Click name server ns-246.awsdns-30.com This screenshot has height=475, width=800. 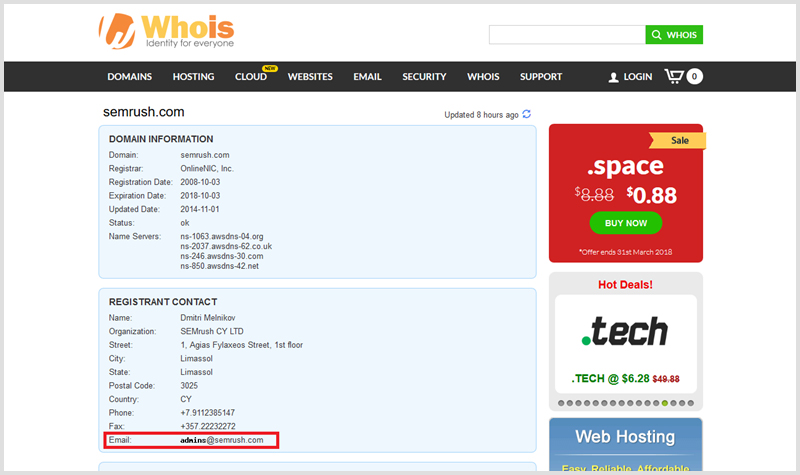pos(221,256)
